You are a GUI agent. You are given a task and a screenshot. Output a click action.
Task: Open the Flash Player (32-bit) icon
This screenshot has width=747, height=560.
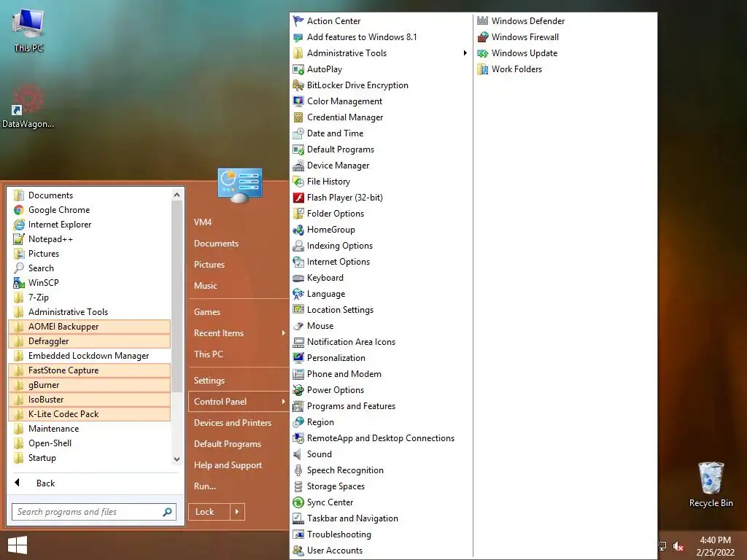(298, 198)
